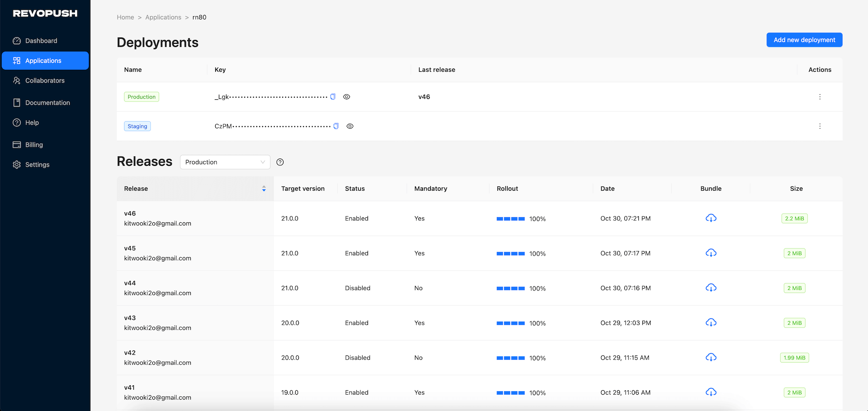The height and width of the screenshot is (411, 868).
Task: Click the Add new deployment button
Action: (804, 40)
